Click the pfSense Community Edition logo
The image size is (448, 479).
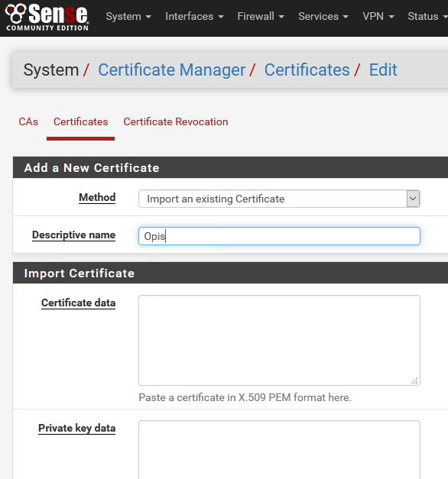click(47, 17)
